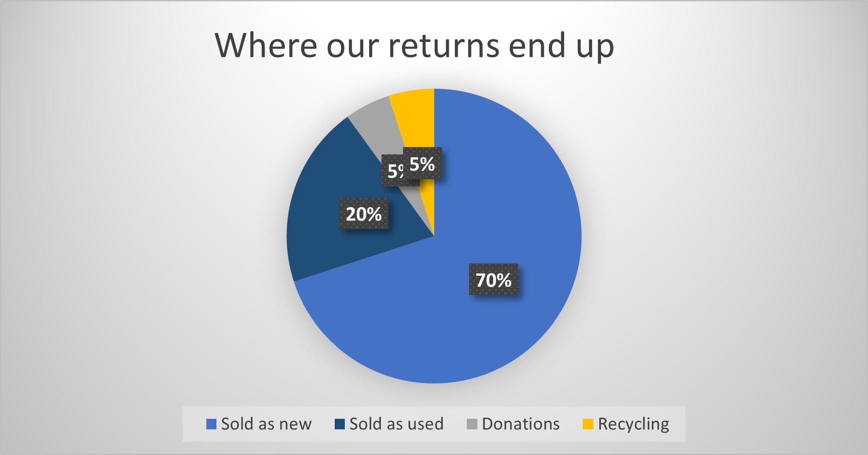Image resolution: width=868 pixels, height=455 pixels.
Task: Click the dark blue 'Sold as used' legend swatch
Action: (x=340, y=424)
